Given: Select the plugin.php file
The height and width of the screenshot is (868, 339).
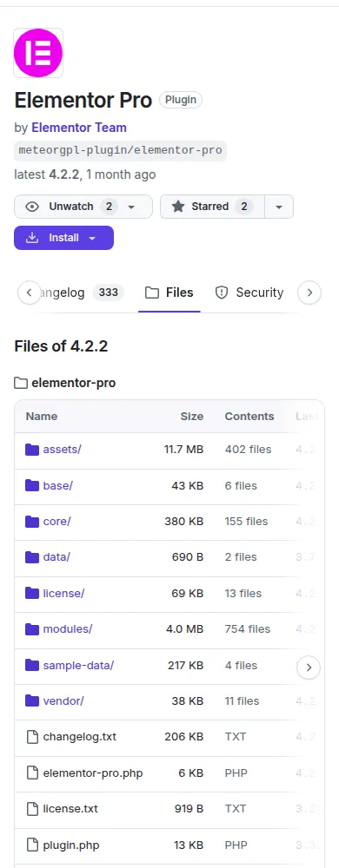Looking at the screenshot, I should point(71,845).
